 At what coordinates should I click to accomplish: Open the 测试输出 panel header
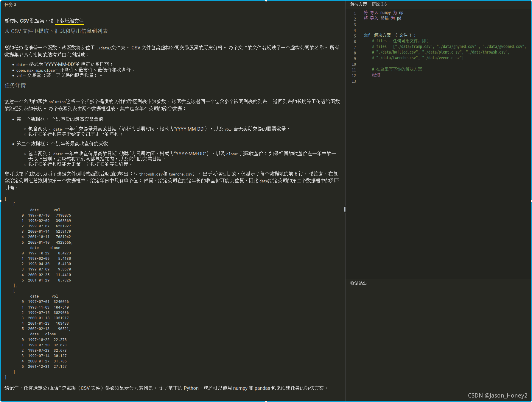pos(358,283)
